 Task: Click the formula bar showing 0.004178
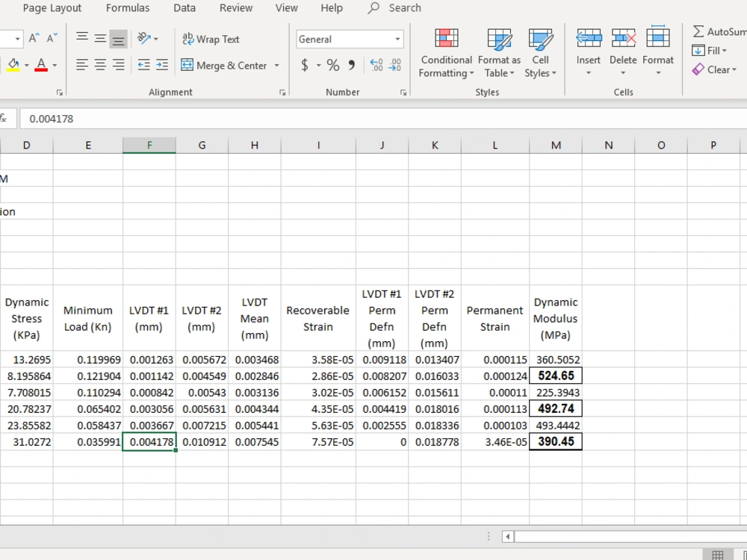[383, 119]
